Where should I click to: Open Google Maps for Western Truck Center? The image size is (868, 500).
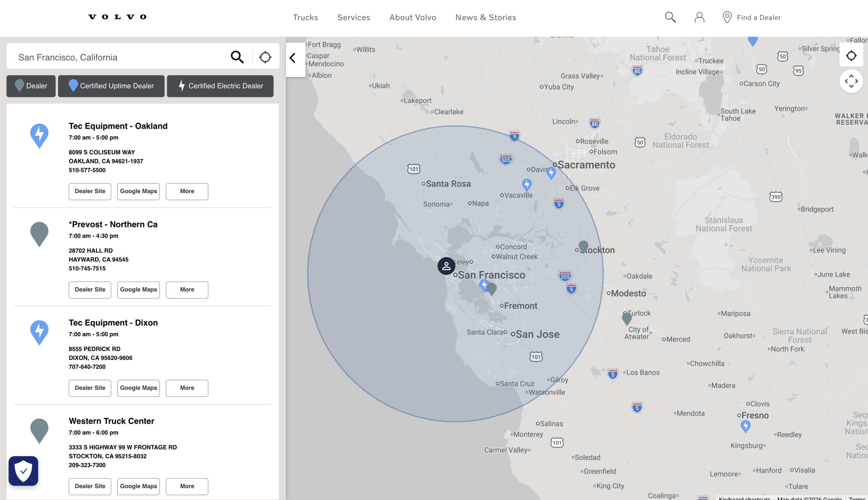tap(138, 486)
